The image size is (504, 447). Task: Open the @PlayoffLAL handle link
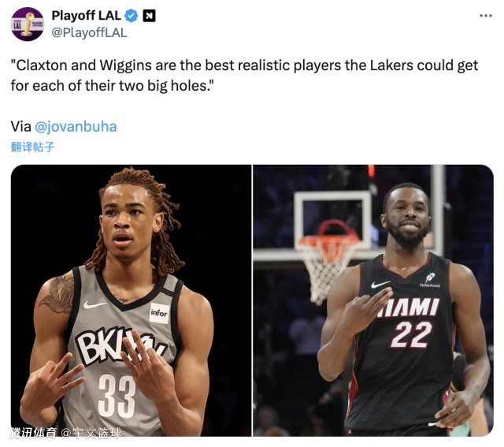coord(89,33)
